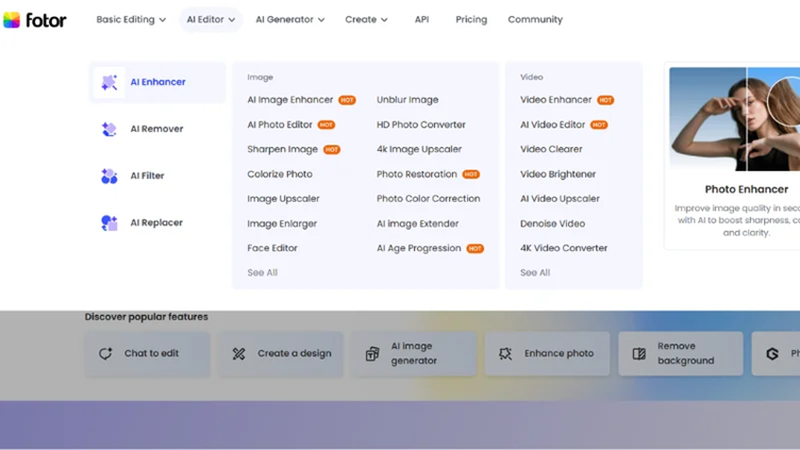Viewport: 800px width, 450px height.
Task: Open AI Video Editor
Action: (552, 124)
